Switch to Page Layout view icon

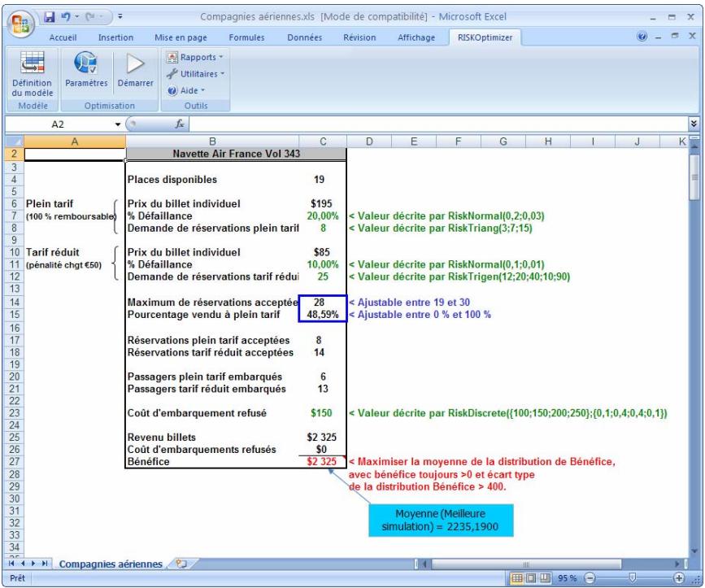533,577
